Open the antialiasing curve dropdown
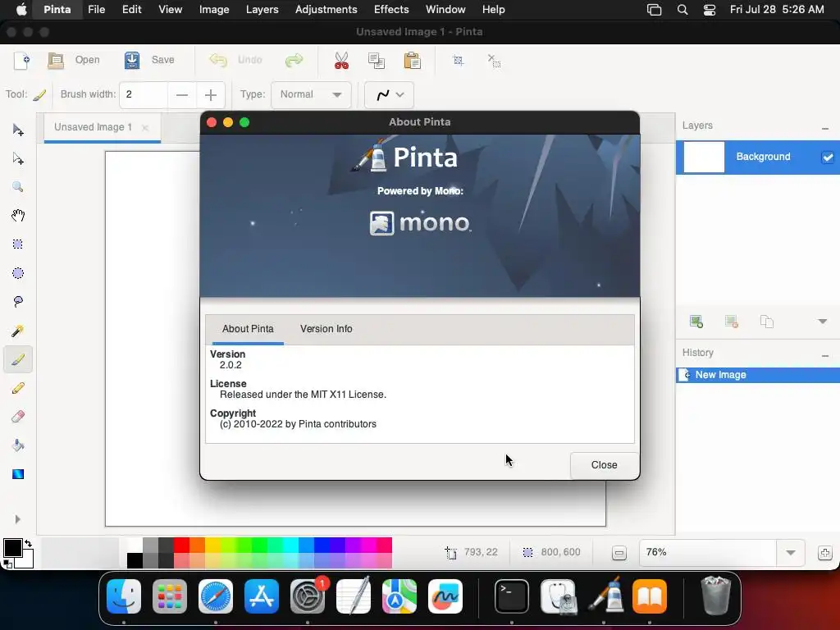This screenshot has width=840, height=630. pyautogui.click(x=389, y=95)
